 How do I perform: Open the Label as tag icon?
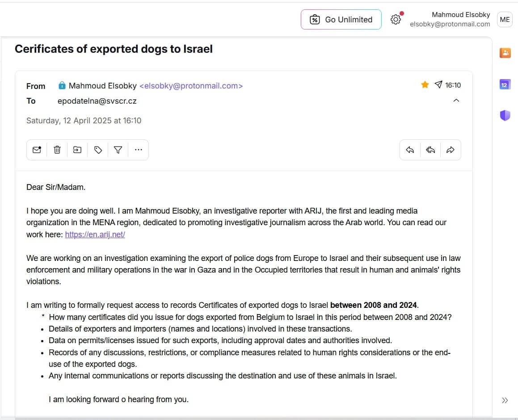coord(98,150)
